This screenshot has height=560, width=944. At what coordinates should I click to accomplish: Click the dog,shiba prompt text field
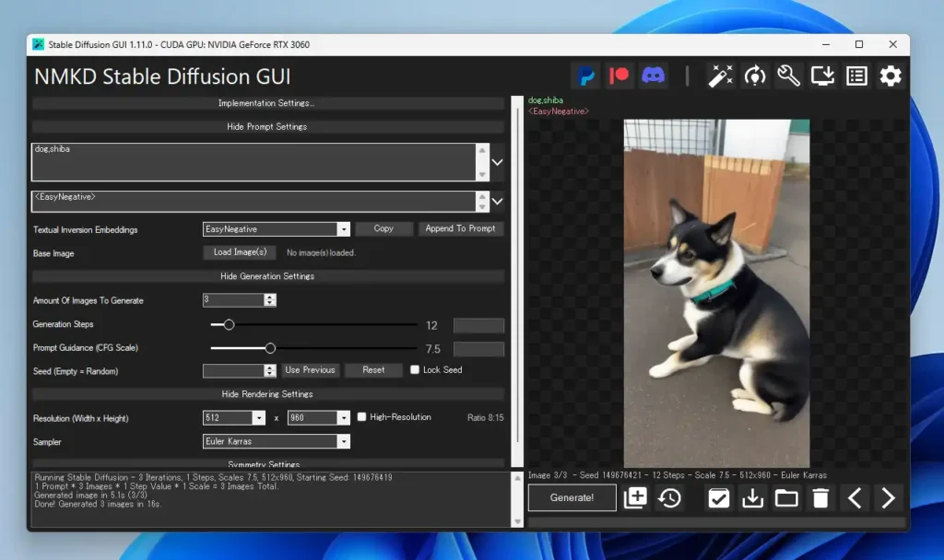tap(254, 162)
